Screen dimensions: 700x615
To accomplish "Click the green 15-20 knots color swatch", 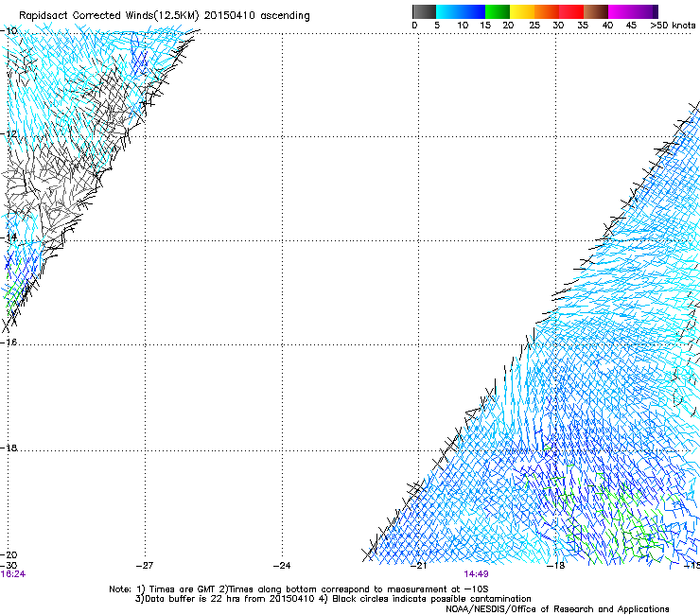I will pos(498,11).
